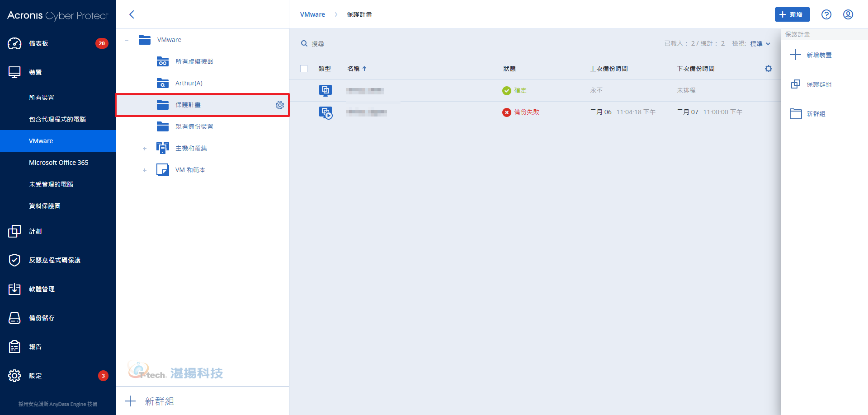The image size is (868, 415).
Task: Select the 現有備份裝置 tree item label
Action: [x=194, y=126]
